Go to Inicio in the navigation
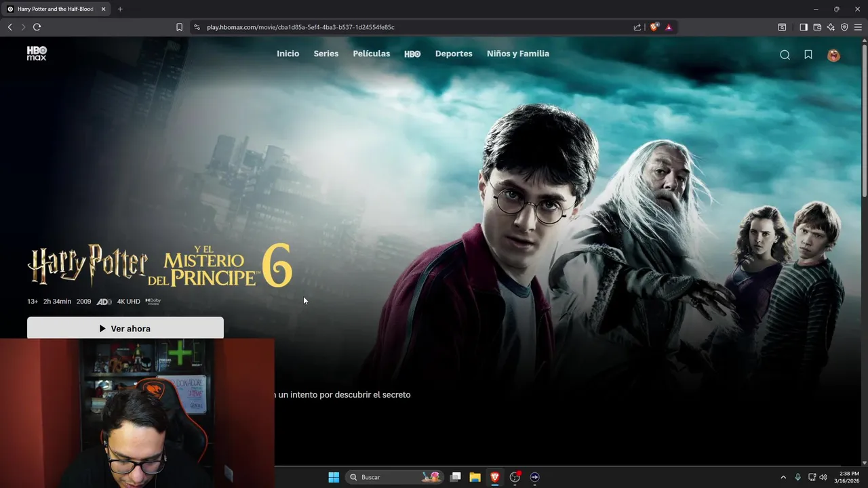This screenshot has width=868, height=488. click(288, 54)
